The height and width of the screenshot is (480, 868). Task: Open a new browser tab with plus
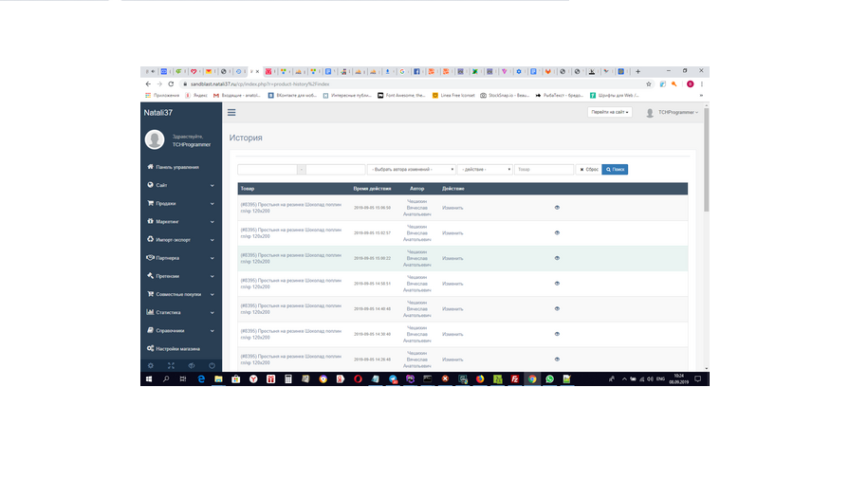click(637, 71)
